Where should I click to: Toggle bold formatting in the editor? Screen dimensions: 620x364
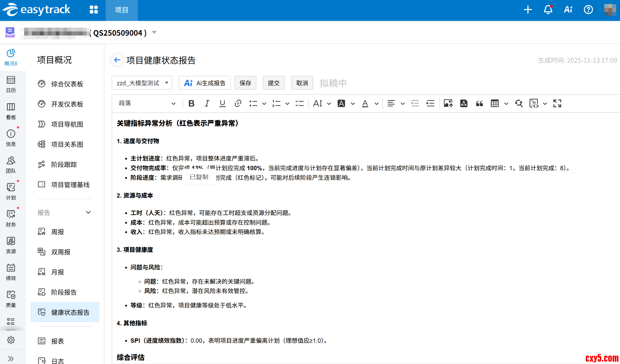pyautogui.click(x=191, y=103)
